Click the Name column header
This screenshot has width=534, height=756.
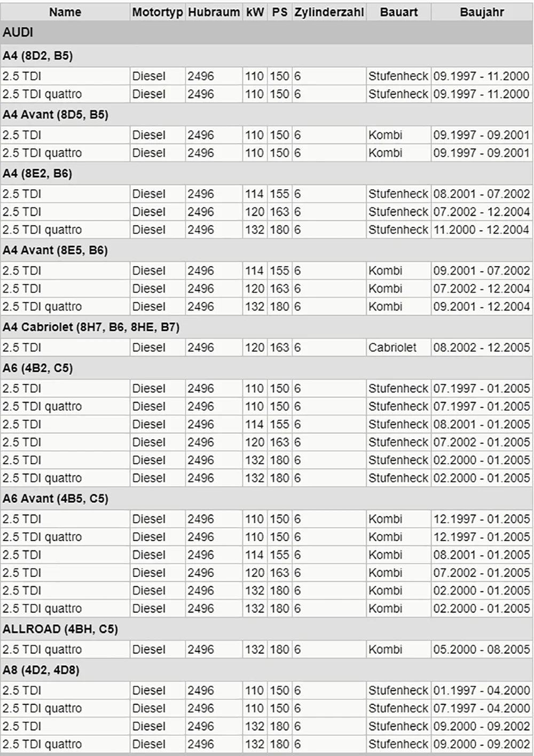click(x=65, y=12)
